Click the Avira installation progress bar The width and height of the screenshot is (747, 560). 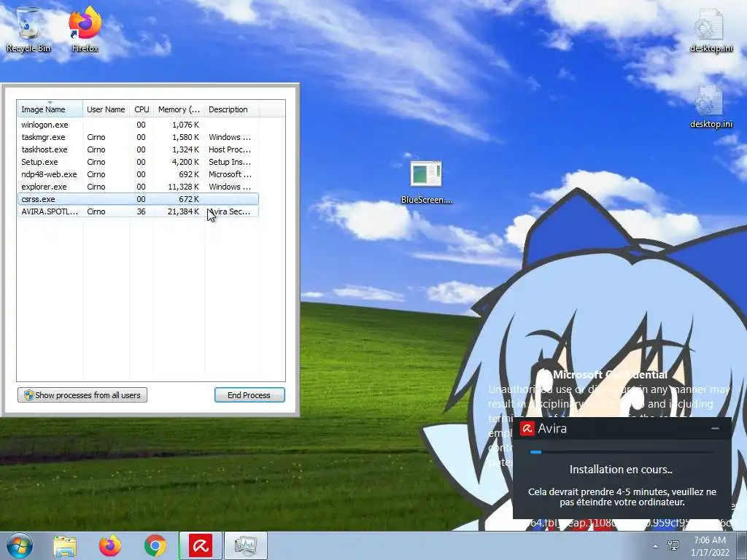point(622,452)
